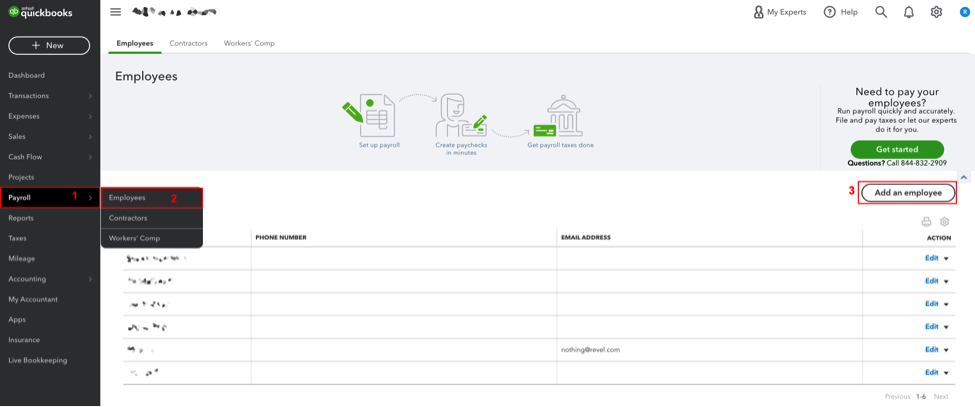Open Edit dropdown arrow for first employee

click(946, 259)
